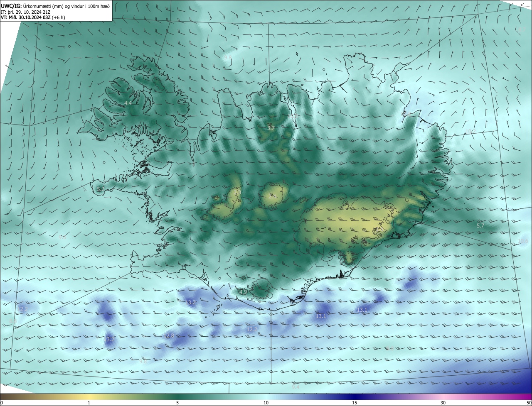Screen dimensions: 532x406
Task: Click the colorbar tick label '1'
Action: [89, 403]
